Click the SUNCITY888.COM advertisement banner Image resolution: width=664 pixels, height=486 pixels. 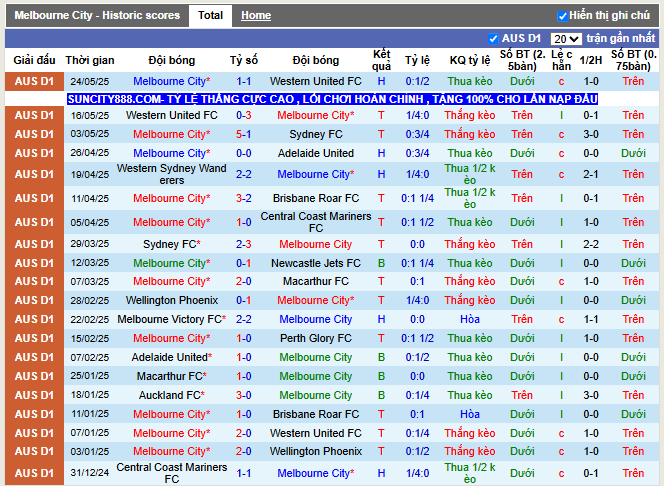(x=332, y=99)
